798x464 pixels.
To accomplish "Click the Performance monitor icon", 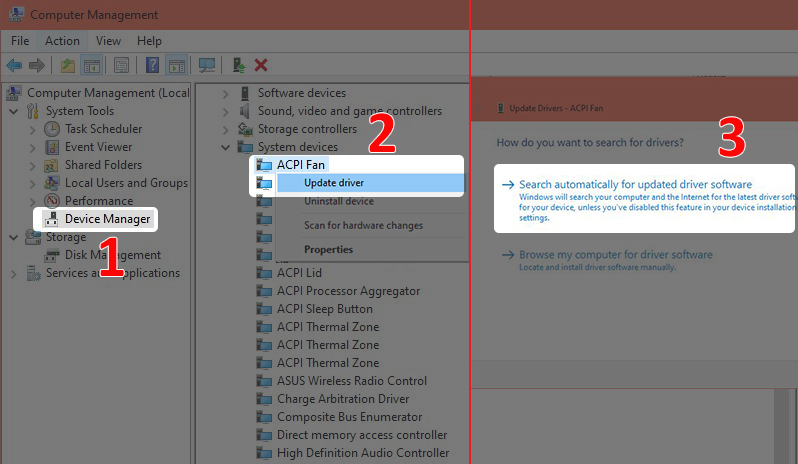I will coord(52,201).
